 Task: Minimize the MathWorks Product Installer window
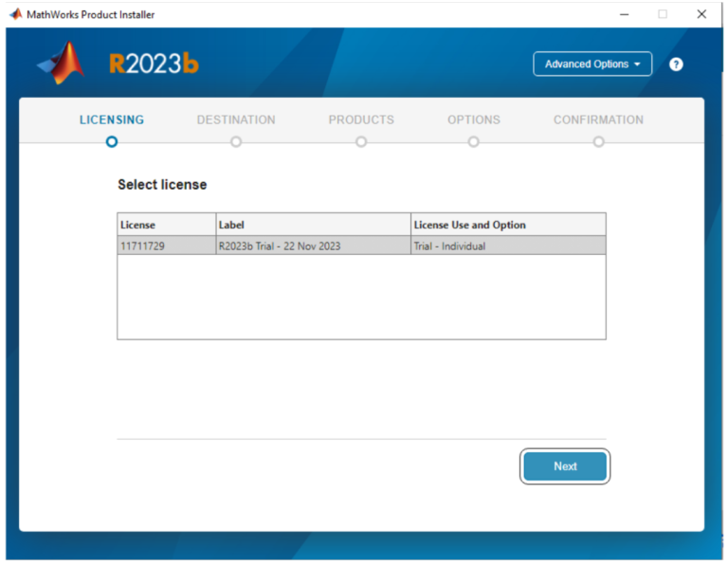click(x=624, y=14)
